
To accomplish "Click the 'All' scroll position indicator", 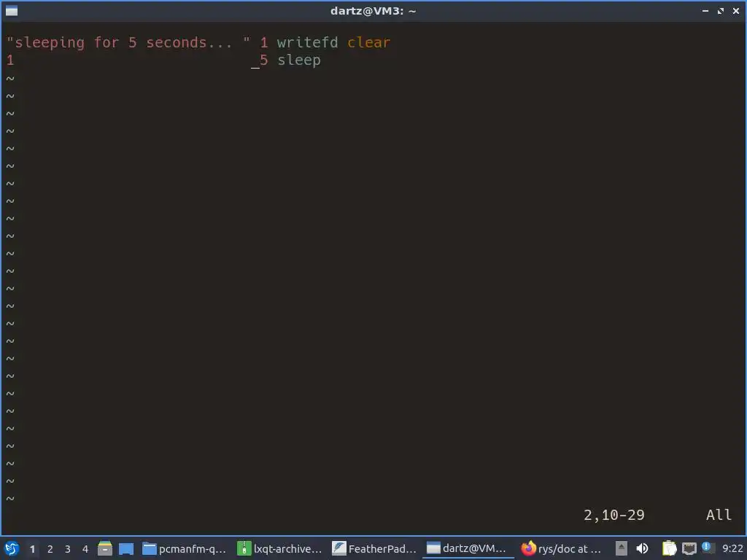I will pyautogui.click(x=719, y=515).
